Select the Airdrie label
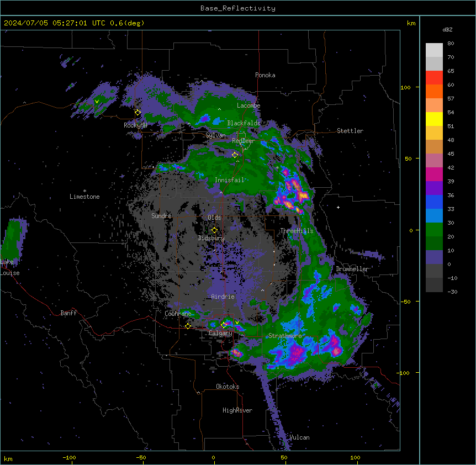This screenshot has height=465, width=476. pyautogui.click(x=223, y=297)
